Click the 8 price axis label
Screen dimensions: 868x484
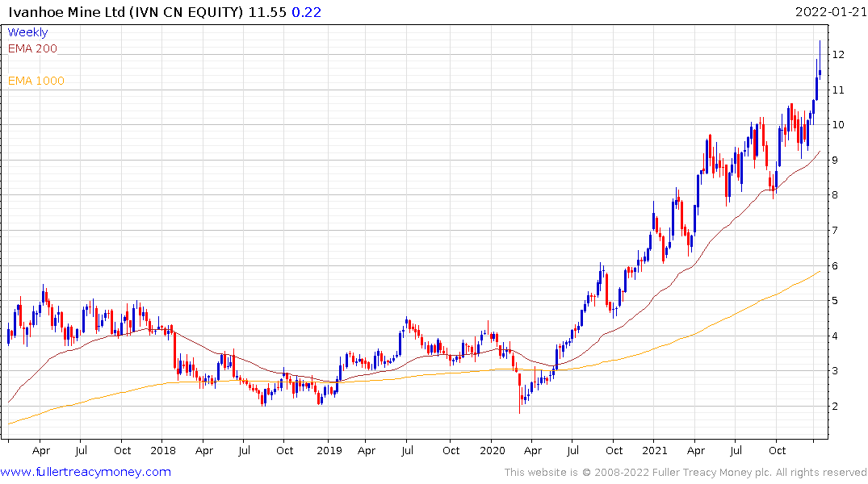[x=836, y=194]
